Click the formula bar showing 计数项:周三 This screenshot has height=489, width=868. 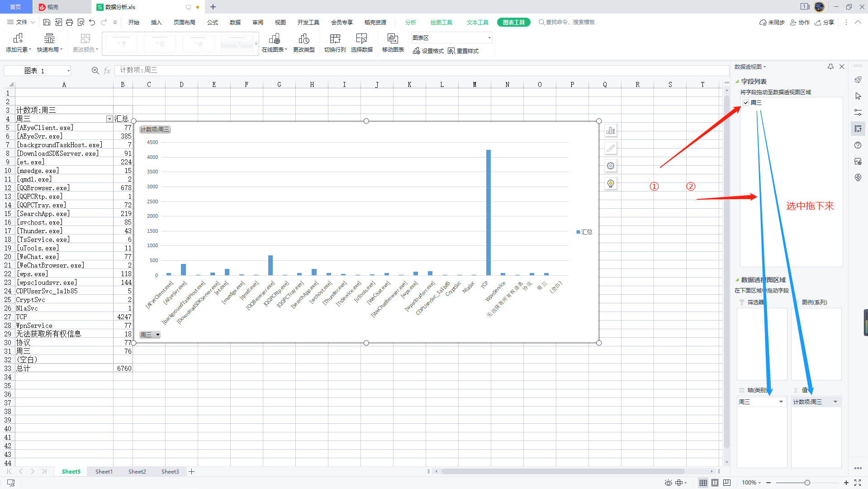pyautogui.click(x=422, y=70)
